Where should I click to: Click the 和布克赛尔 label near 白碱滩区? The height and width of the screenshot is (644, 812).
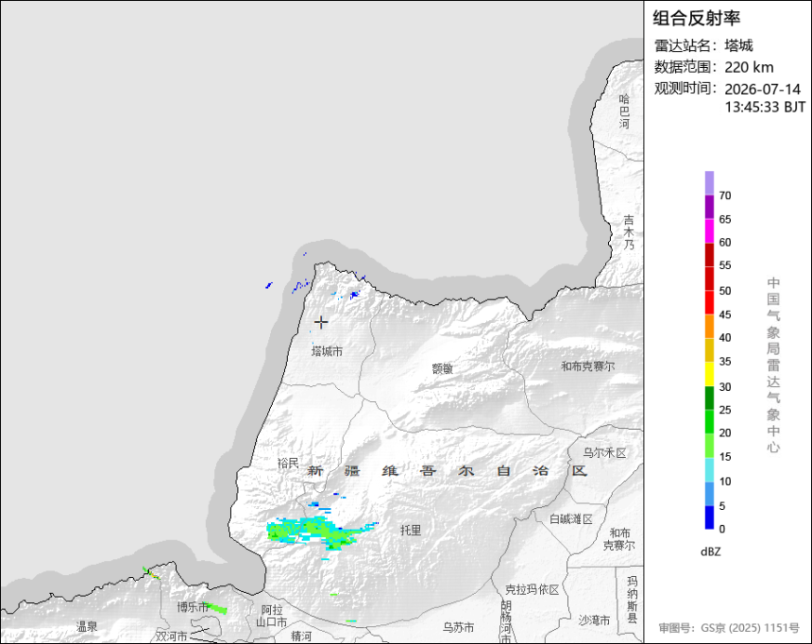(x=619, y=539)
